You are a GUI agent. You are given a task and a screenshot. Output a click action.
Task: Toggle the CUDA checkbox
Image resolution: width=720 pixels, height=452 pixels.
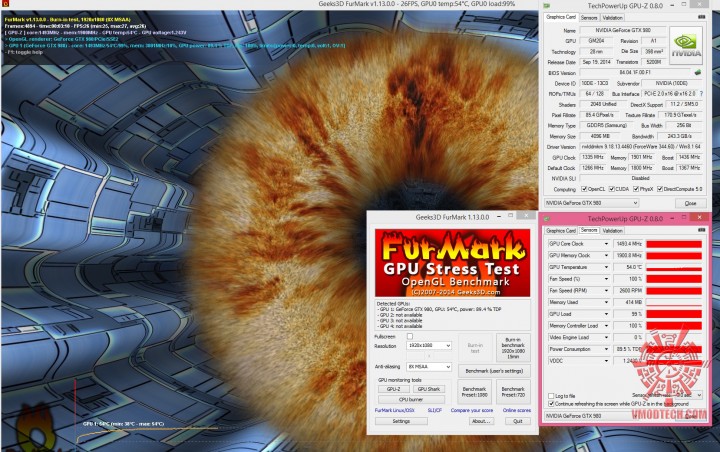[612, 189]
